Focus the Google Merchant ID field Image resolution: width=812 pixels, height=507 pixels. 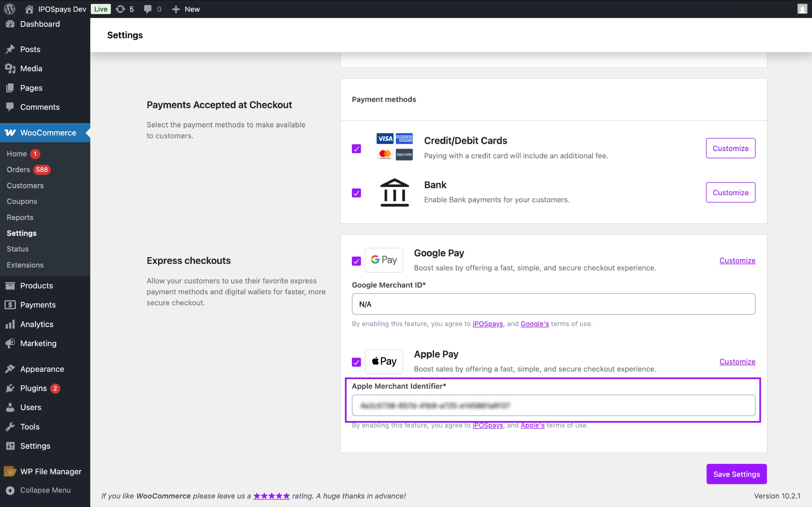[x=553, y=304]
